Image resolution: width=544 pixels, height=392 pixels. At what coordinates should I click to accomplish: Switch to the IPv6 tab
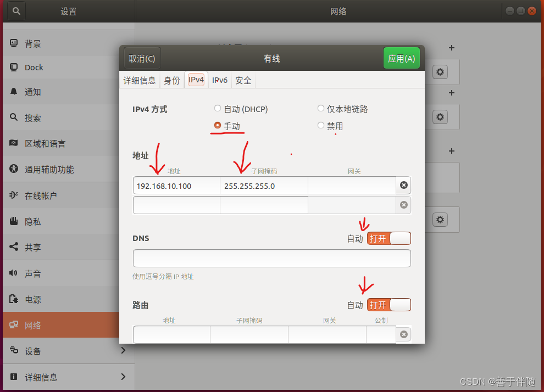pos(220,80)
